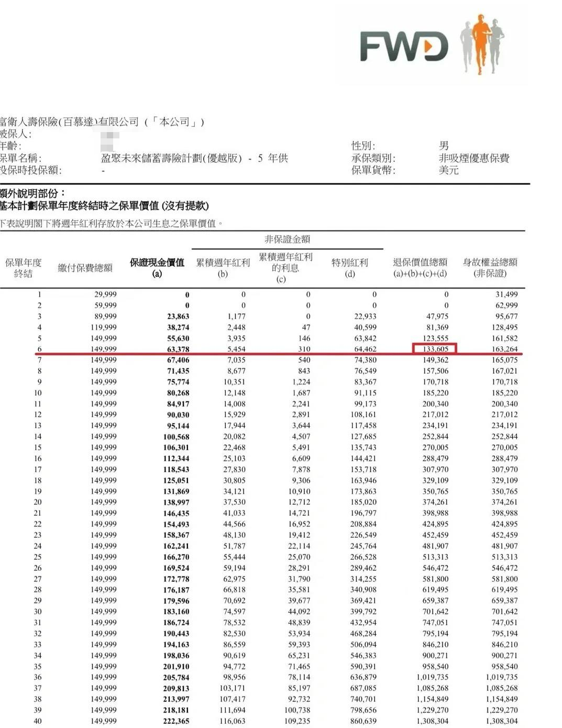Click premium total 29,999 in year 1
This screenshot has height=728, width=562.
click(105, 295)
